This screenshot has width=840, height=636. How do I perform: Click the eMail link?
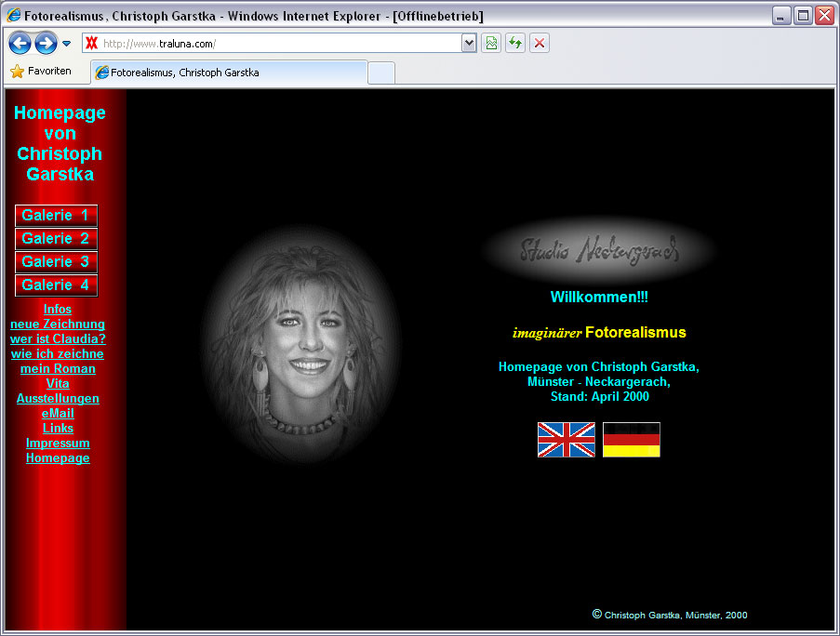coord(58,413)
